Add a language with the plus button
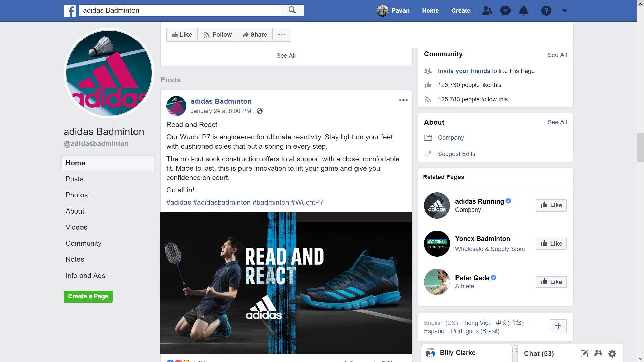The image size is (644, 362). point(558,326)
